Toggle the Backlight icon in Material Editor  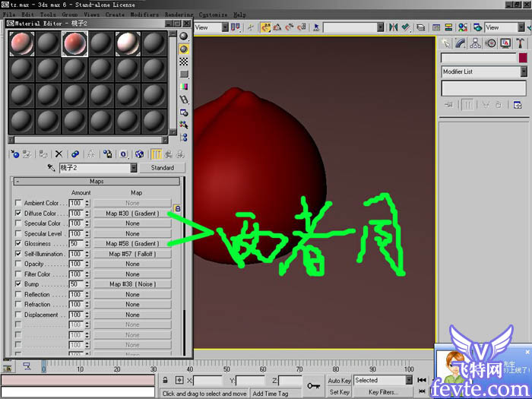pyautogui.click(x=184, y=48)
